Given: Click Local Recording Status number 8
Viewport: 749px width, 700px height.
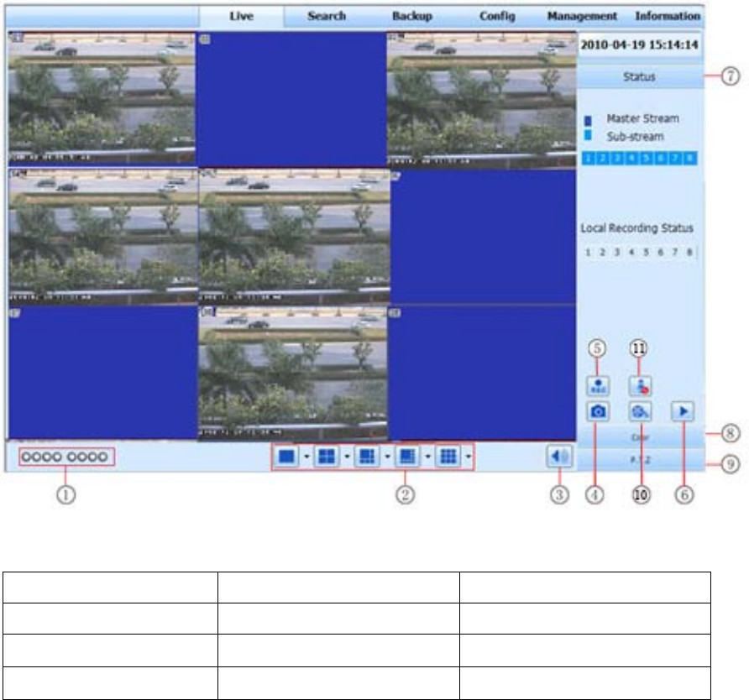Looking at the screenshot, I should [x=689, y=252].
